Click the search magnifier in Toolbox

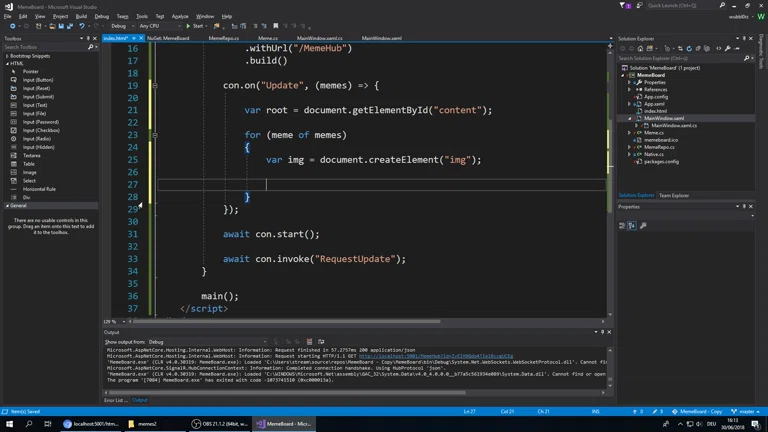point(91,47)
